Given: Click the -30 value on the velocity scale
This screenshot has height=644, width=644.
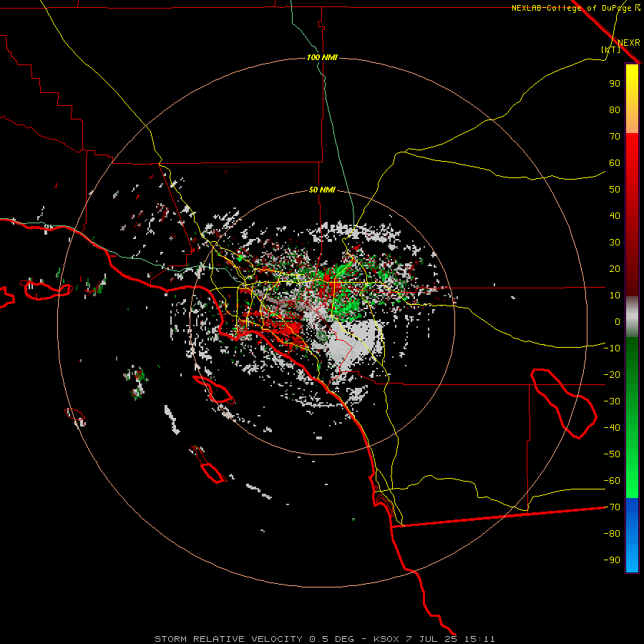Looking at the screenshot, I should [612, 401].
